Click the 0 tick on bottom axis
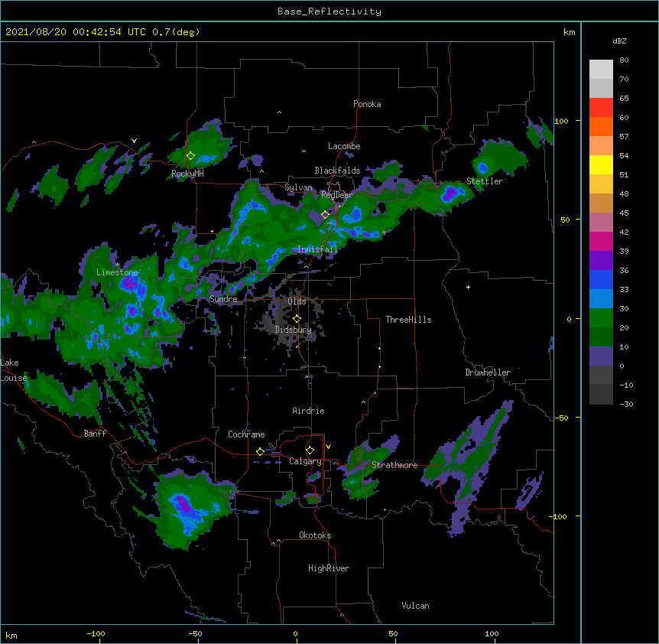Viewport: 659px width, 644px height. (295, 633)
